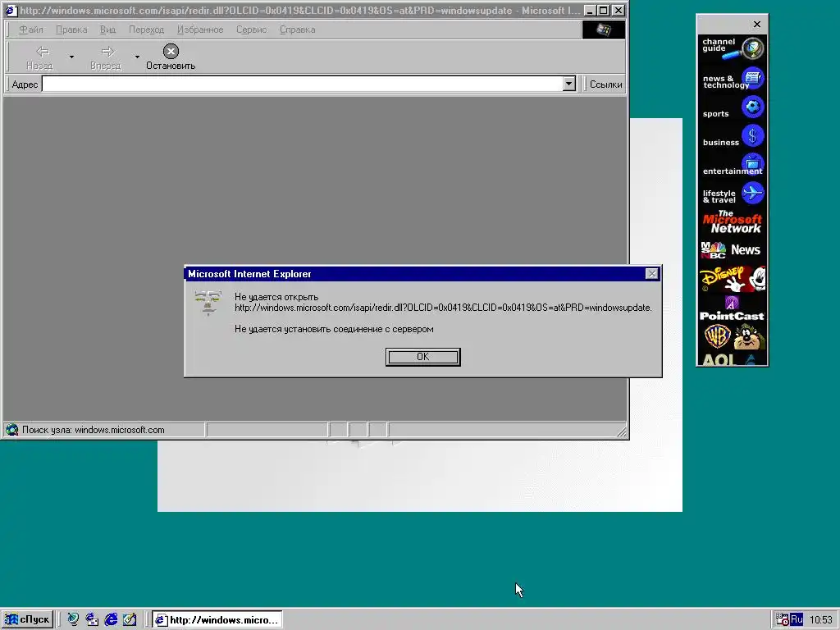Viewport: 840px width, 630px height.
Task: Open the business channel
Action: coord(733,137)
